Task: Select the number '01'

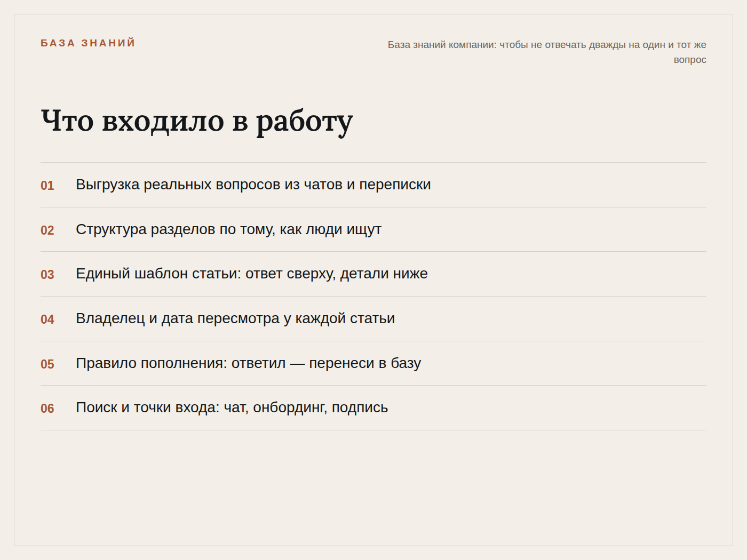Action: coord(47,186)
